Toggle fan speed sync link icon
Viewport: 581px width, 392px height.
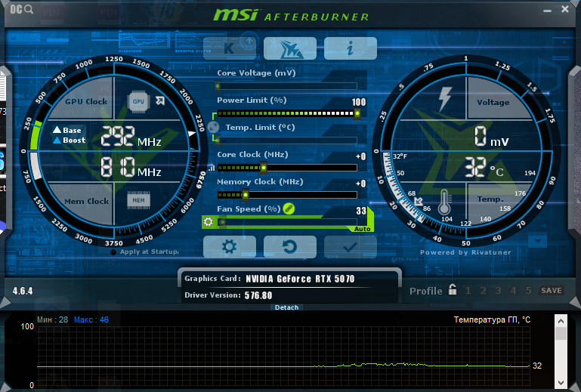289,208
